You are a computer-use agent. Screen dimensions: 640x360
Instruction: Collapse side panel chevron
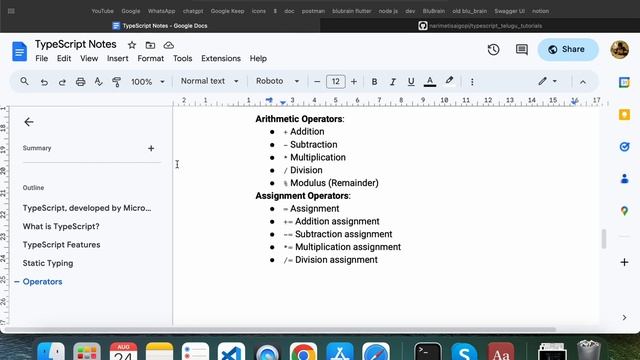click(624, 318)
